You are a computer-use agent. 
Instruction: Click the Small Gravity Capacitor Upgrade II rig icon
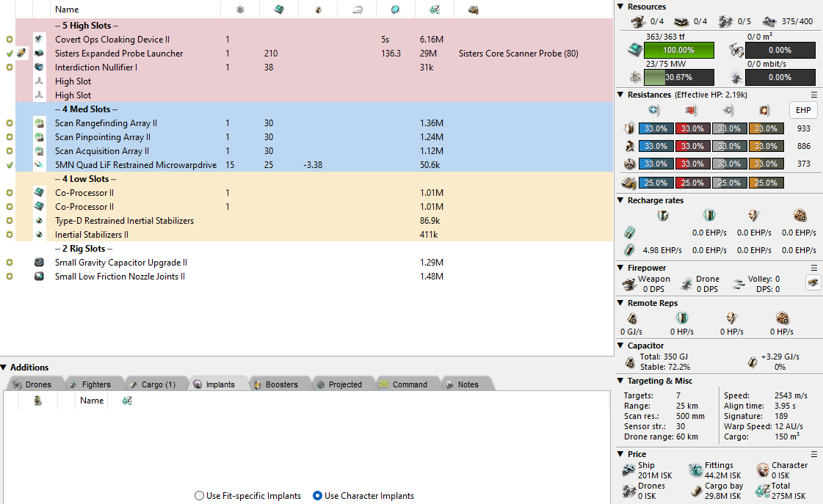pos(39,263)
